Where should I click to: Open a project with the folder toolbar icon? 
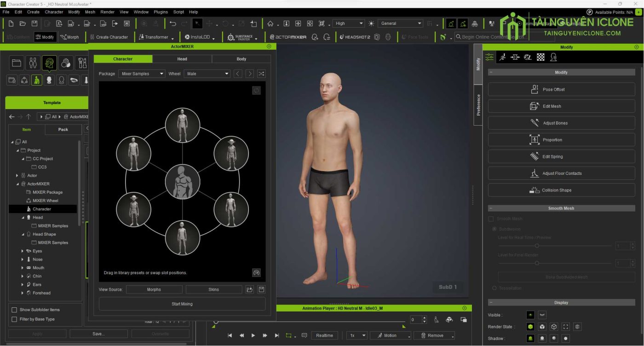(23, 23)
